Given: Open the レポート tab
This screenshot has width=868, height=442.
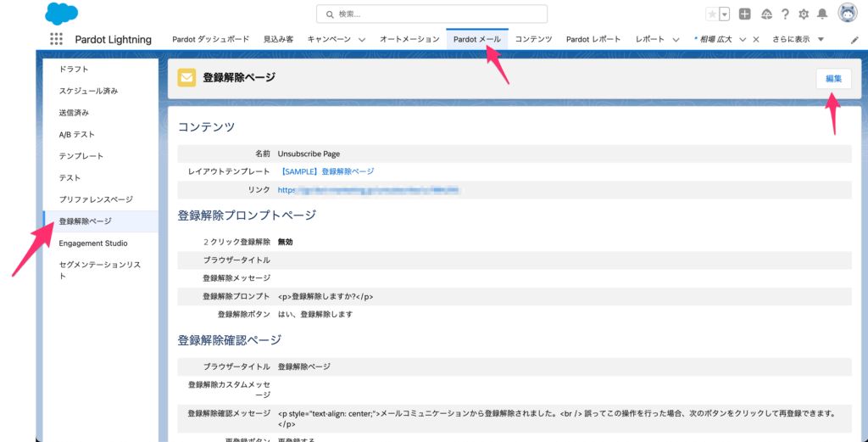Looking at the screenshot, I should pos(650,39).
